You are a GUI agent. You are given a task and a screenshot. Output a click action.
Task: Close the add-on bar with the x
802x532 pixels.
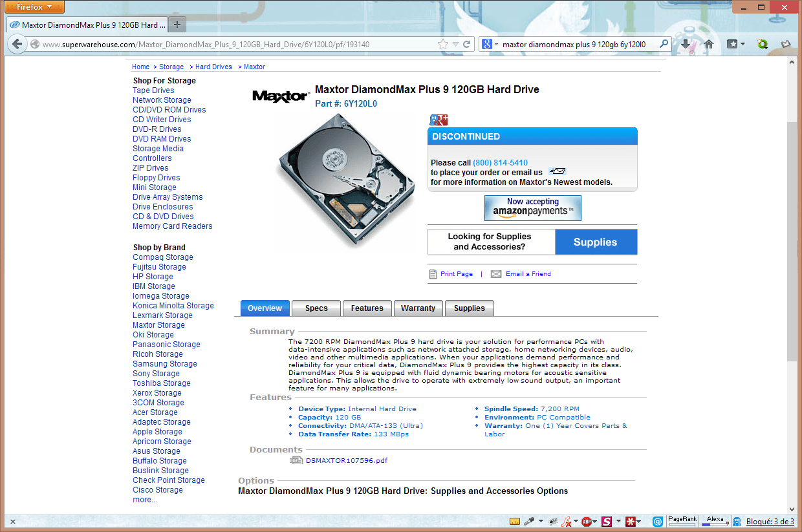click(13, 522)
